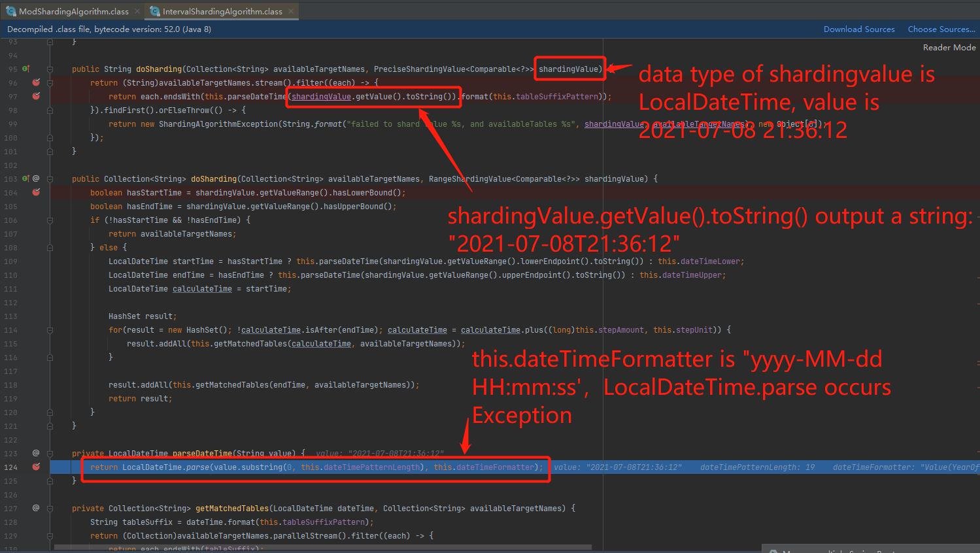Viewport: 980px width, 553px height.
Task: Close the IntervalShardingAlgorithm.class tab
Action: click(x=292, y=10)
